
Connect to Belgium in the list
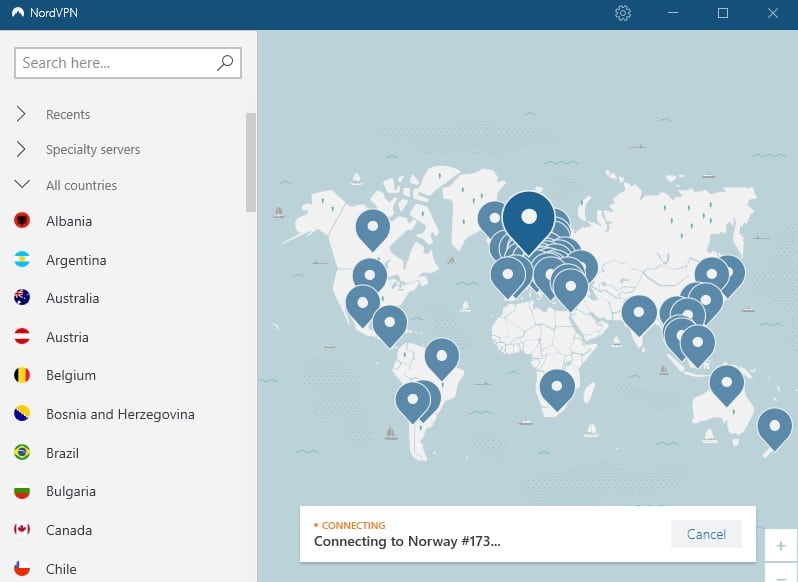point(71,375)
